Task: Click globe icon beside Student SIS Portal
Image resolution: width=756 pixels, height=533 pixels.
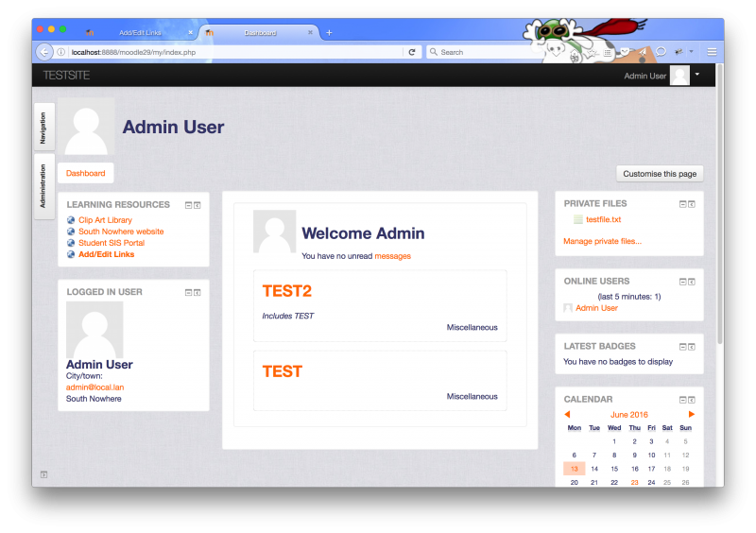Action: pyautogui.click(x=71, y=243)
